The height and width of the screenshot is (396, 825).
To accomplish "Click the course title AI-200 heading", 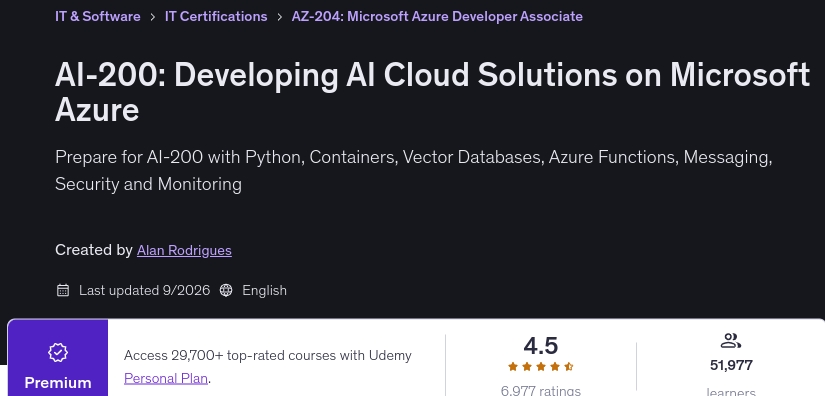I will click(432, 92).
